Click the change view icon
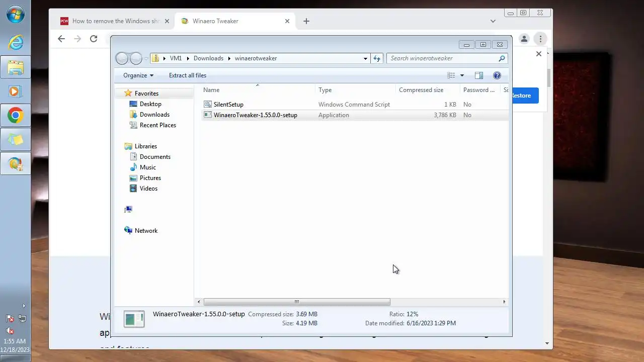Viewport: 644px width, 362px height. [x=451, y=75]
